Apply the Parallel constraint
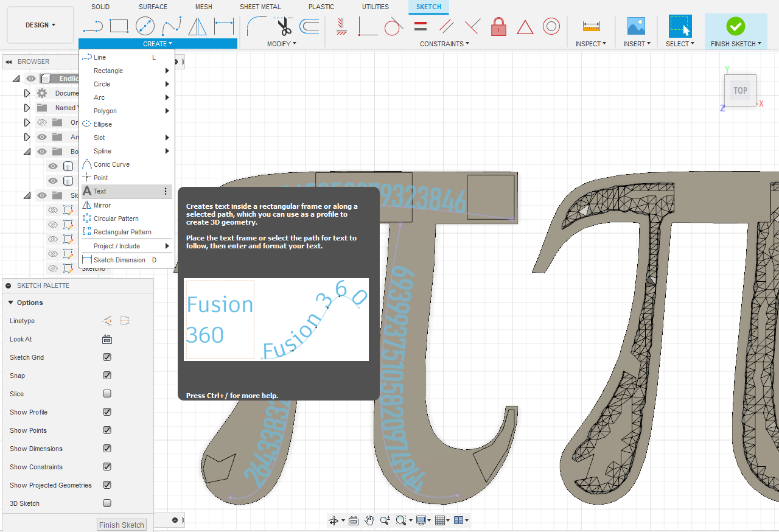 pyautogui.click(x=446, y=26)
